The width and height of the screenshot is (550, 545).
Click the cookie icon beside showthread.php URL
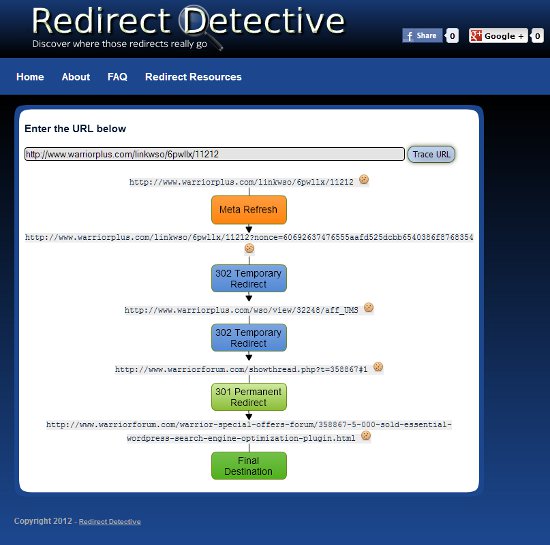tap(378, 367)
